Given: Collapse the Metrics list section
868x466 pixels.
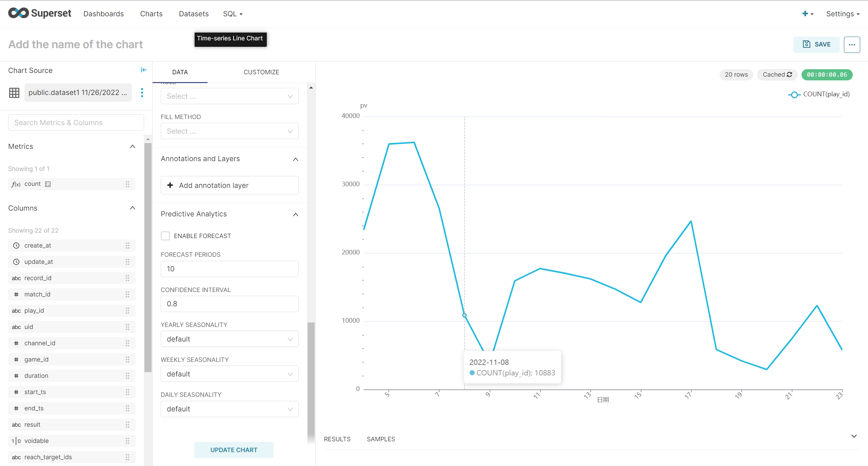Looking at the screenshot, I should 133,147.
